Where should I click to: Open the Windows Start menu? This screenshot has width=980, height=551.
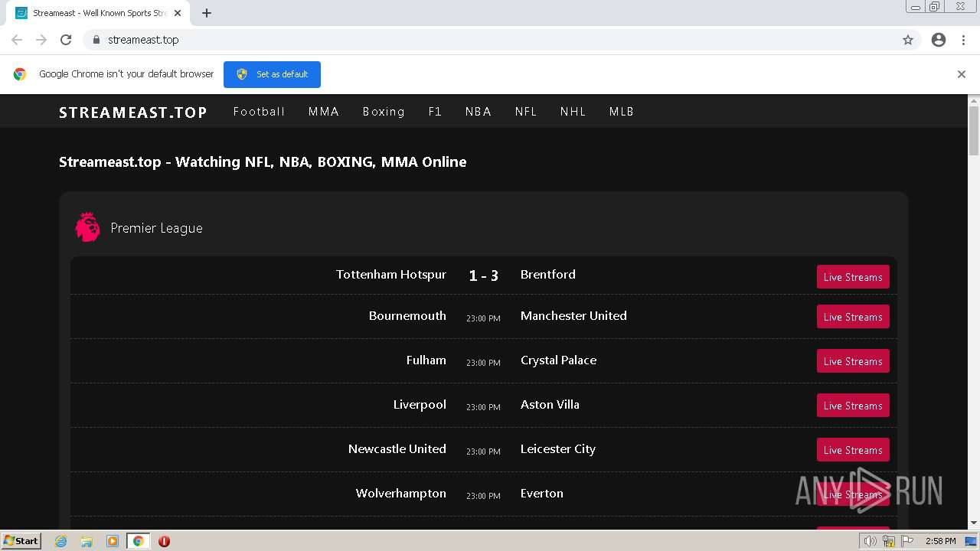[21, 541]
